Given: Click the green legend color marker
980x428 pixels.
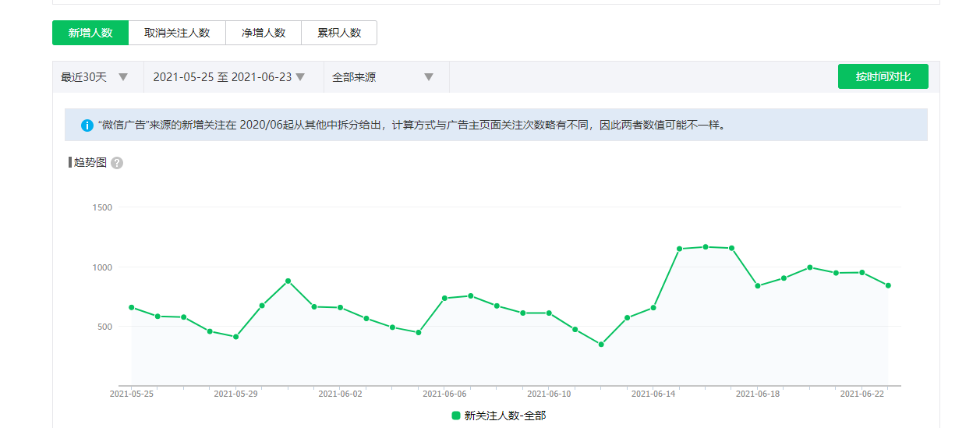Looking at the screenshot, I should point(456,416).
